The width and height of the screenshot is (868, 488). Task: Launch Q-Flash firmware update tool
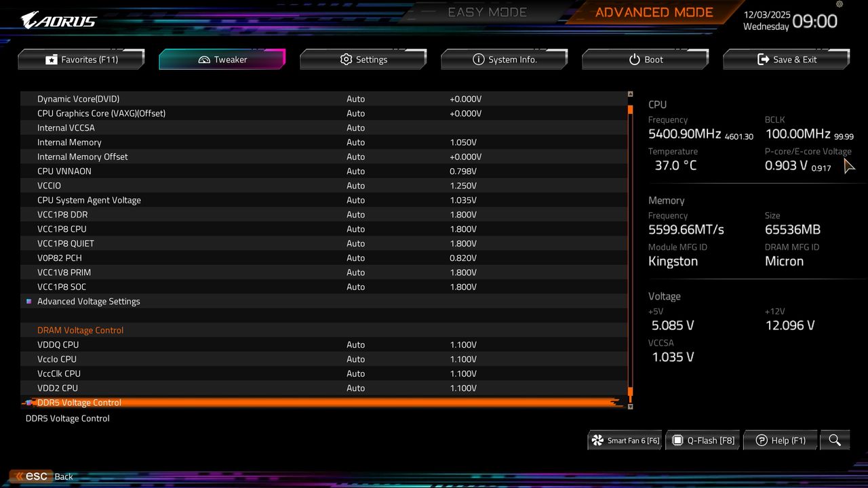point(703,440)
